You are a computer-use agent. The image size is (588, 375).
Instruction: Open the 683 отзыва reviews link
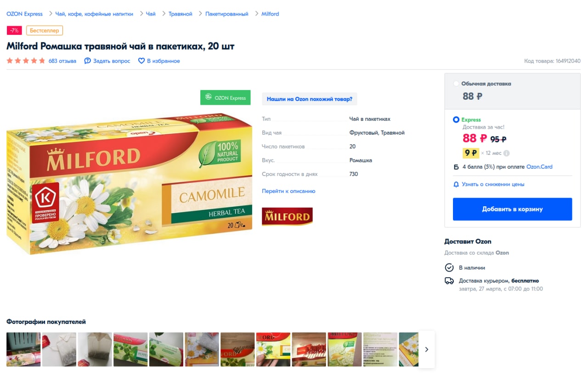pyautogui.click(x=62, y=61)
